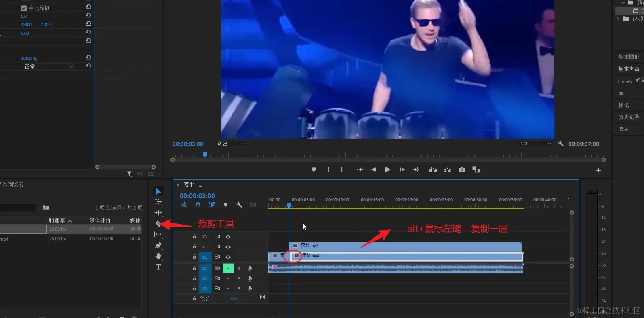Open program monitor settings wrench
This screenshot has height=318, width=644.
(561, 144)
